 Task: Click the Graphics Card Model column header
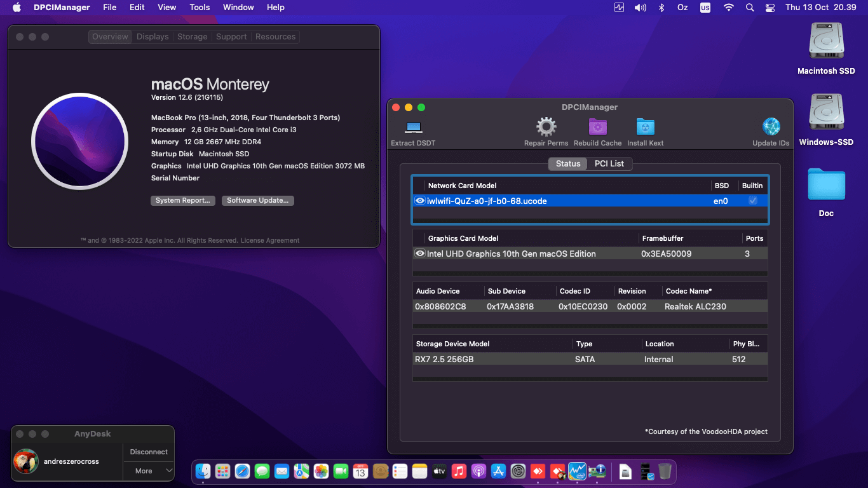[x=463, y=238]
